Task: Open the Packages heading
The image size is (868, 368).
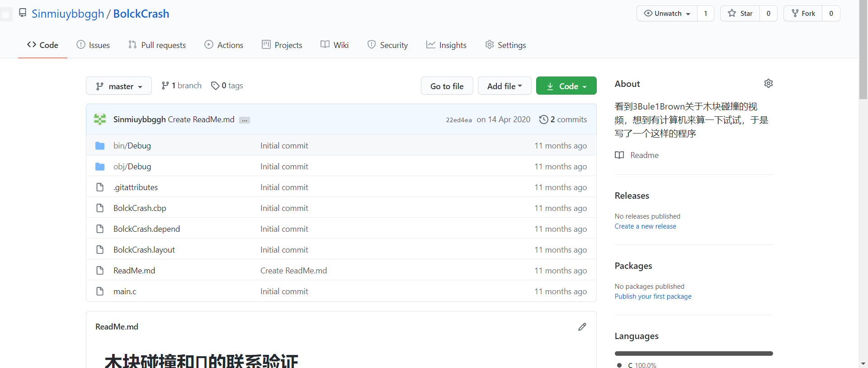Action: (x=633, y=266)
